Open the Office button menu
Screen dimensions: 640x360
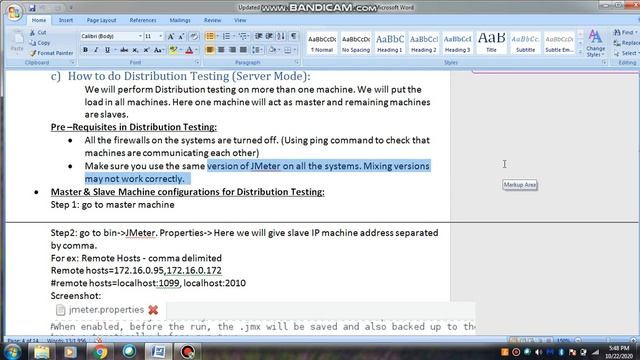point(13,11)
